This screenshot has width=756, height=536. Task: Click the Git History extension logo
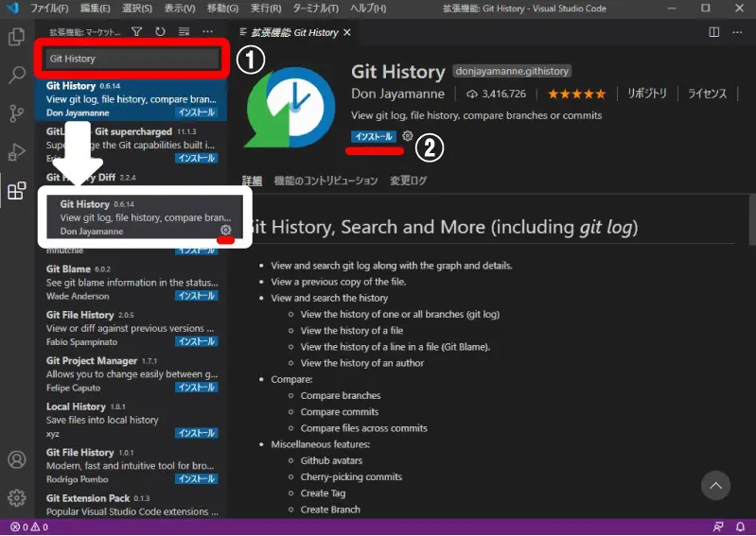pyautogui.click(x=290, y=107)
